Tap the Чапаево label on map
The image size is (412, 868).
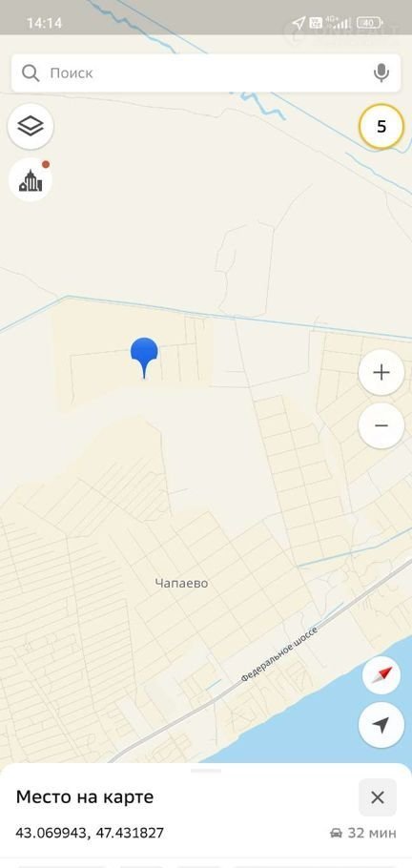(181, 583)
